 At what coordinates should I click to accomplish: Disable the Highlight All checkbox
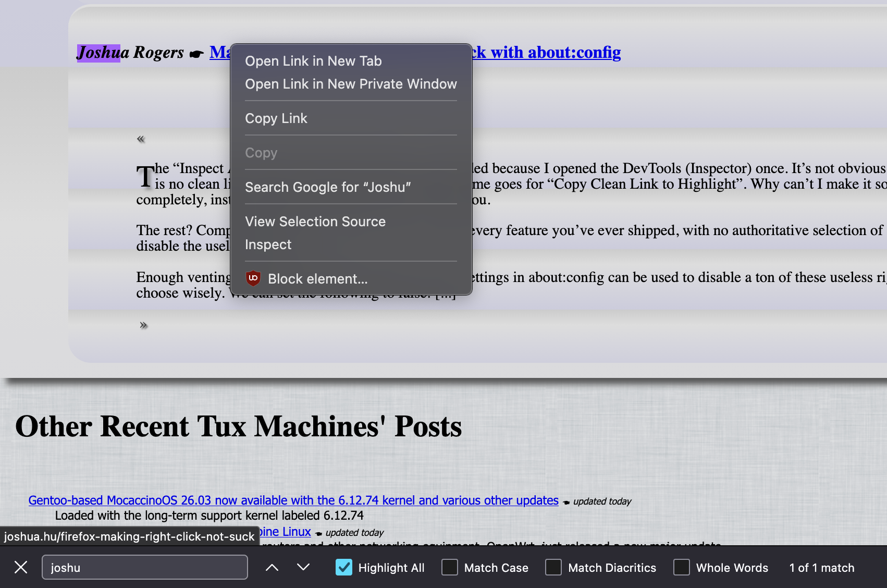pos(344,567)
